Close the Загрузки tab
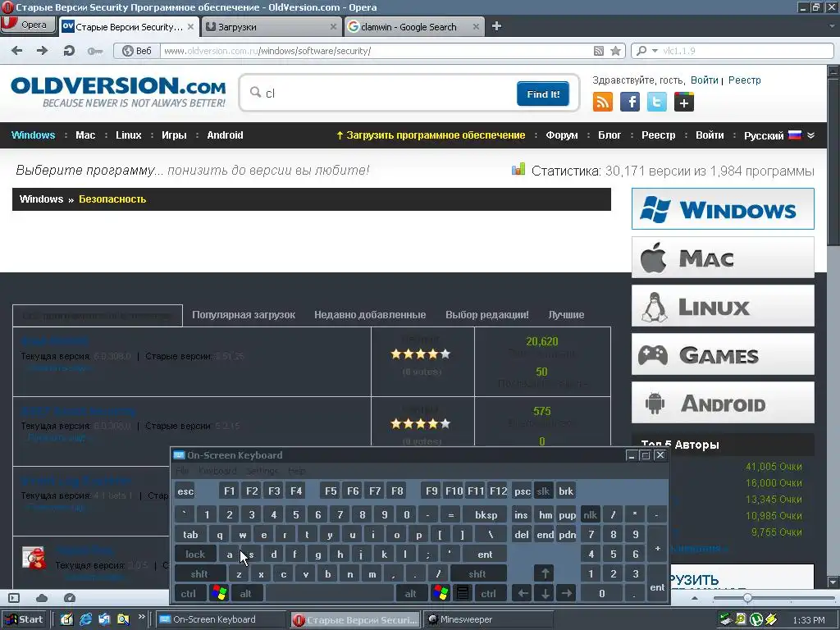This screenshot has width=840, height=630. pyautogui.click(x=333, y=26)
